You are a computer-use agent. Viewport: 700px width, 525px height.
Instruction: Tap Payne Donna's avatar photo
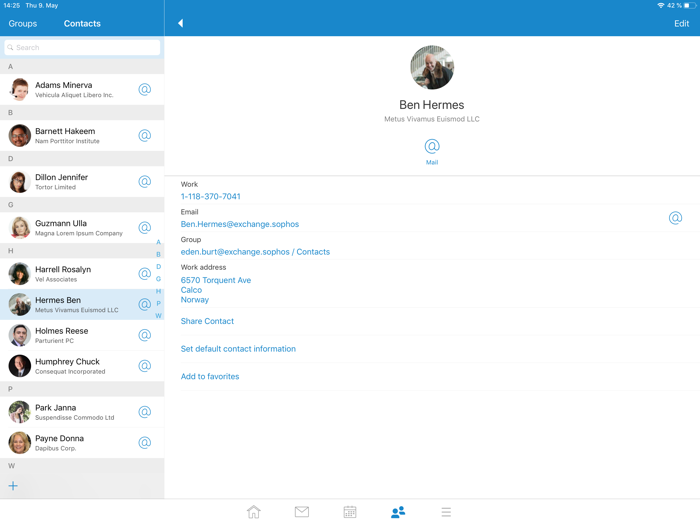pos(20,442)
